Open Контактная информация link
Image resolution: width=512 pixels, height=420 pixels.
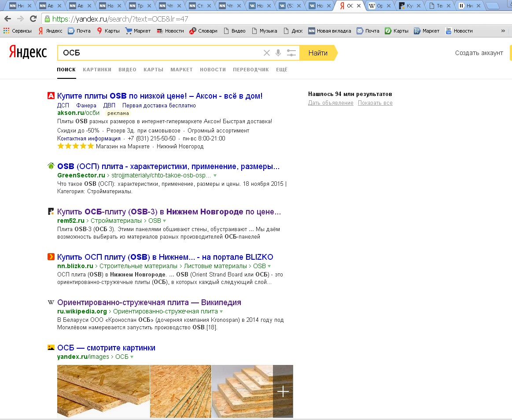coord(89,138)
